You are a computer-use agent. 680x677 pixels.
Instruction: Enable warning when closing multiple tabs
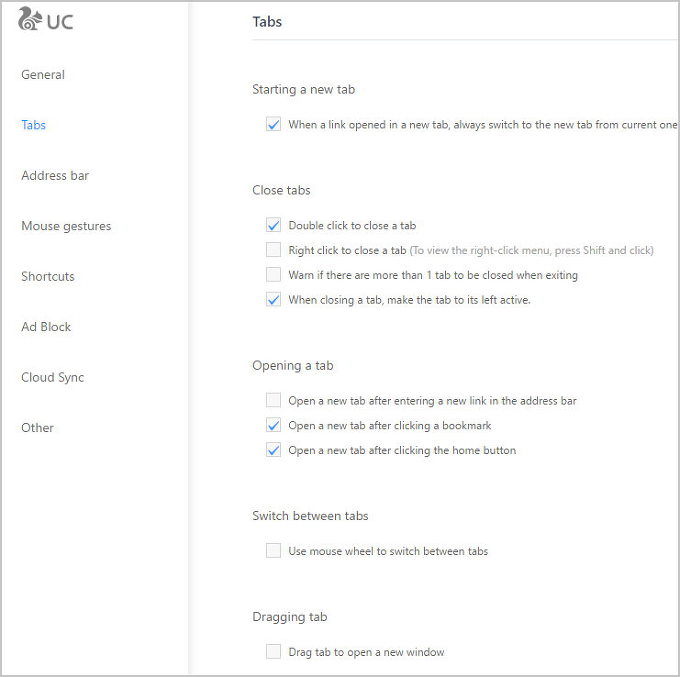tap(273, 275)
